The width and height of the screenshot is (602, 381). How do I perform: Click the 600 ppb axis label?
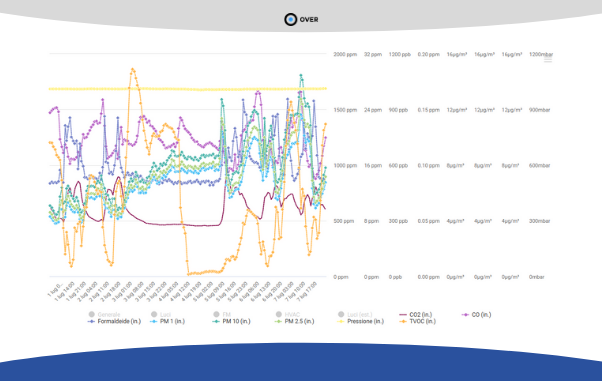(x=398, y=166)
